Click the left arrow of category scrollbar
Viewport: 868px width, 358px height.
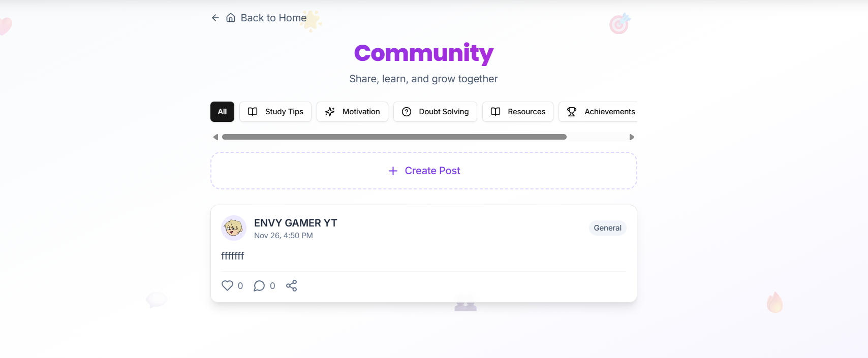(x=215, y=137)
